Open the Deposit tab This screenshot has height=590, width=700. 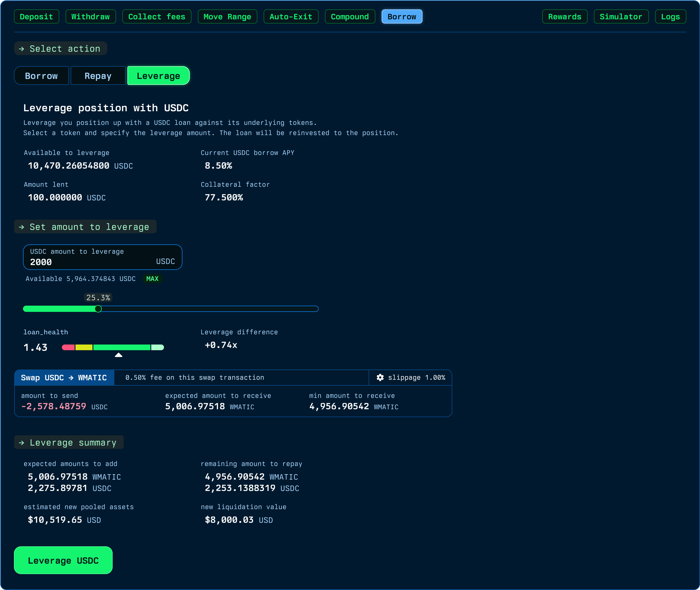36,17
